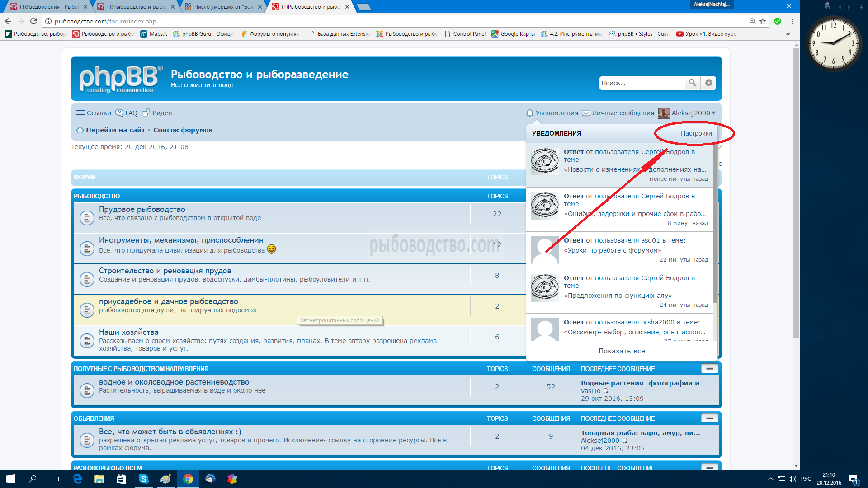Viewport: 868px width, 488px height.
Task: Click the Notifications bell icon
Action: click(529, 113)
